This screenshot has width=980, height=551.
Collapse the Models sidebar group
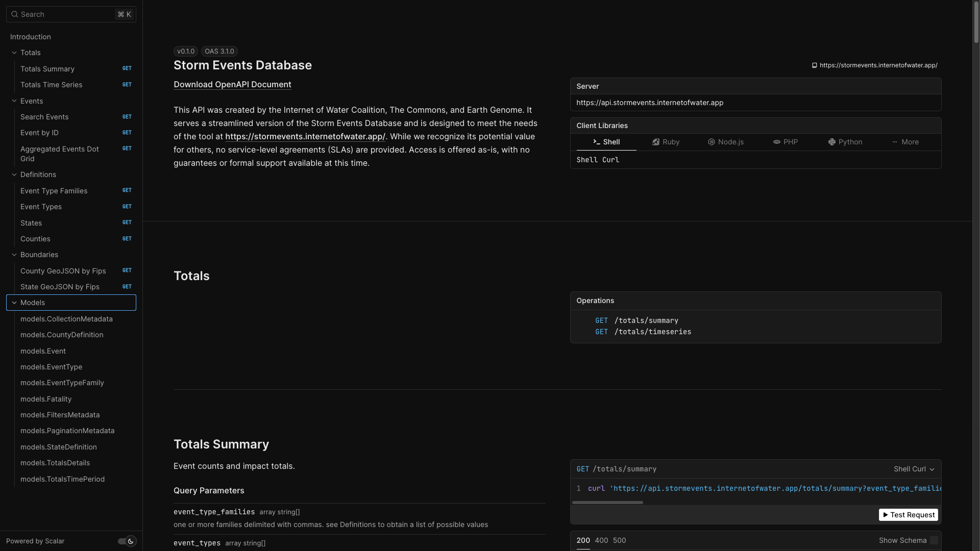click(14, 303)
